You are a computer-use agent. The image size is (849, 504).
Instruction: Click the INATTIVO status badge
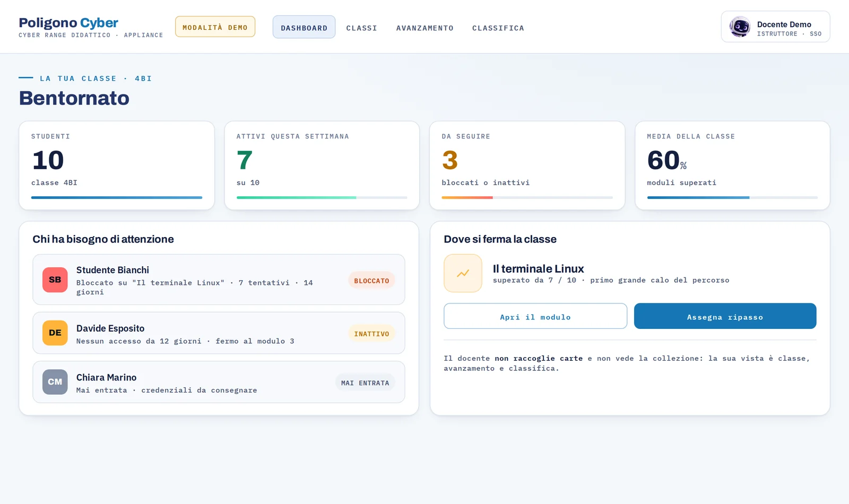pos(371,334)
